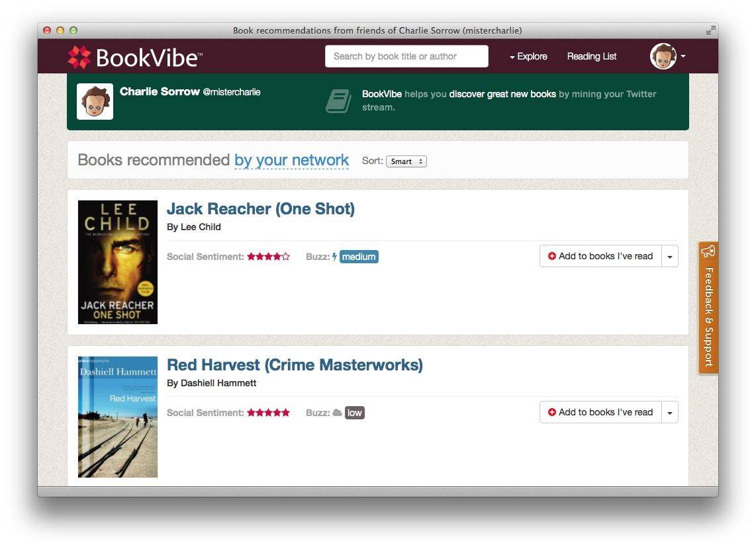Open the Jack Reacher (One Shot) title link
756x549 pixels.
261,208
